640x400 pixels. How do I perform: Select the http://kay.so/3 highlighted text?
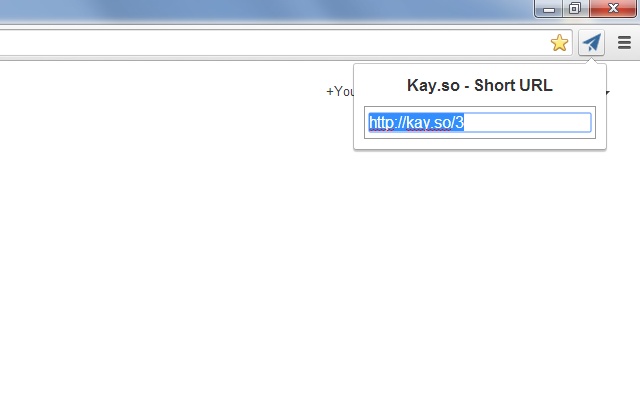tap(416, 122)
